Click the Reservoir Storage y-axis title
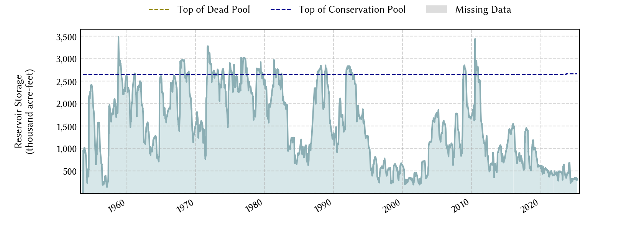The width and height of the screenshot is (644, 242). pos(24,111)
